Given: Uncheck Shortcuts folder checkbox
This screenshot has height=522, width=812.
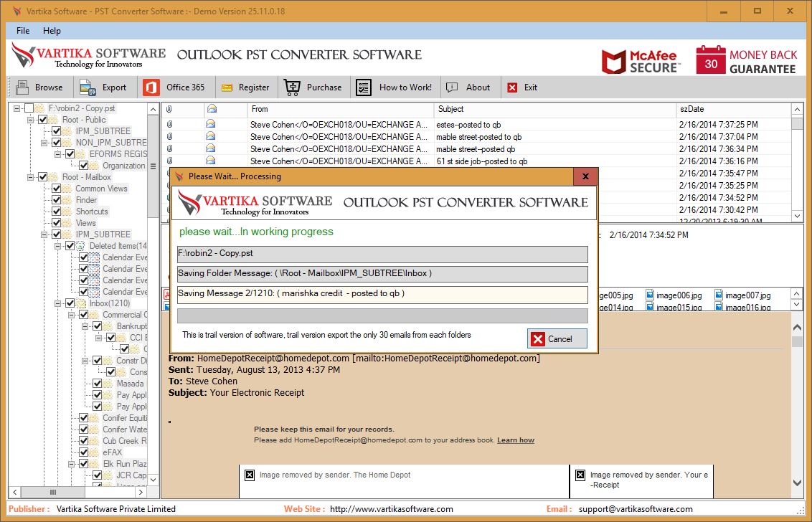Looking at the screenshot, I should click(x=57, y=212).
